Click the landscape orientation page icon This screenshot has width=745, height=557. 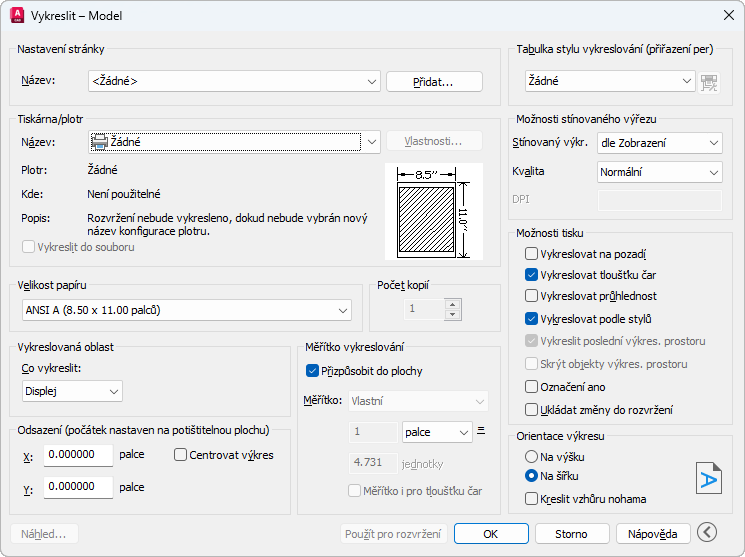point(708,479)
